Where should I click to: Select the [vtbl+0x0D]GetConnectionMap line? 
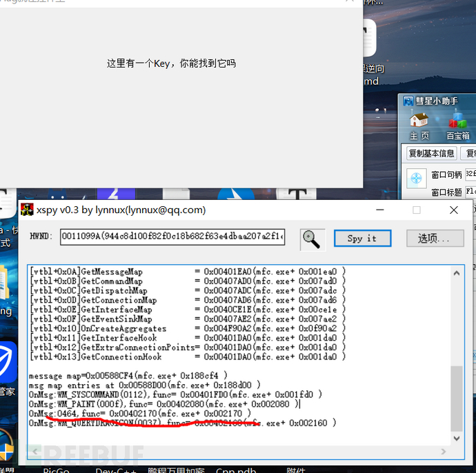coord(188,300)
